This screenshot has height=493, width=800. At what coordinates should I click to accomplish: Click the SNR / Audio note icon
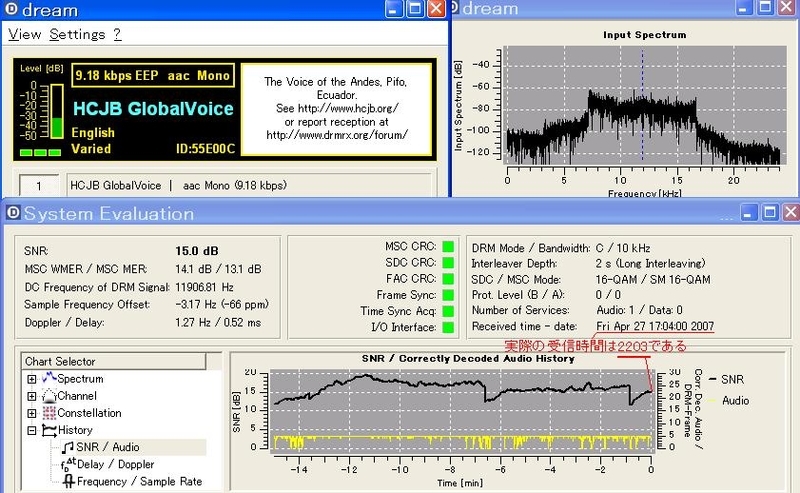68,447
